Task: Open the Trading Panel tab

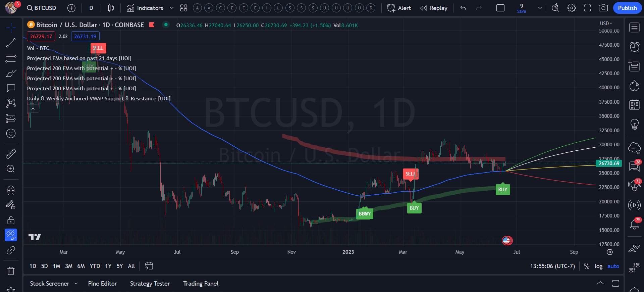Action: tap(201, 284)
